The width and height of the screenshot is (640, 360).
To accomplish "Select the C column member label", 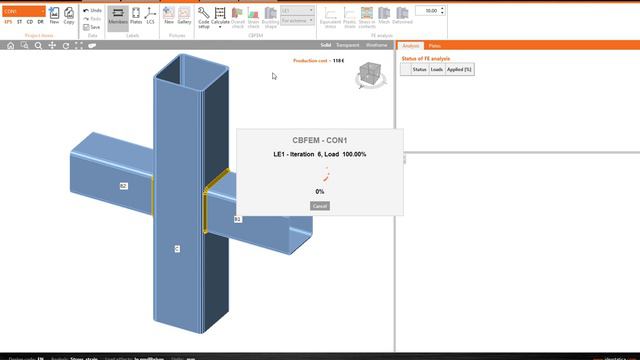I will pos(177,249).
